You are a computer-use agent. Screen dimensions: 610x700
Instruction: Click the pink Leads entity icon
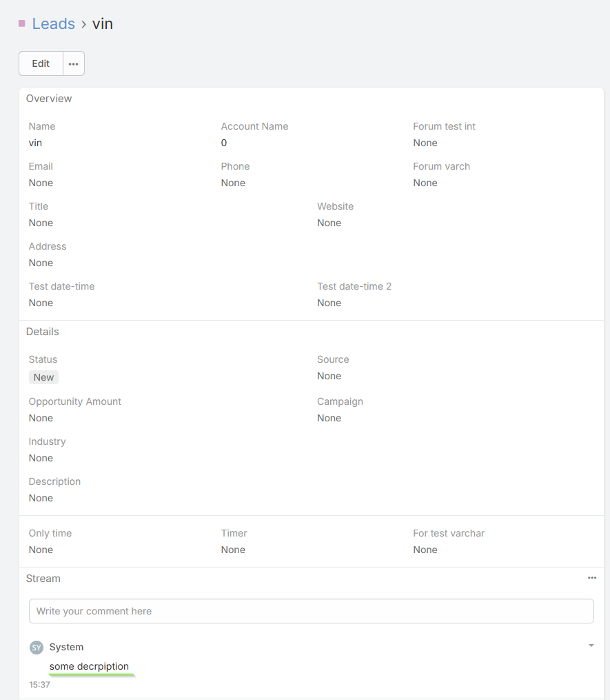point(22,24)
